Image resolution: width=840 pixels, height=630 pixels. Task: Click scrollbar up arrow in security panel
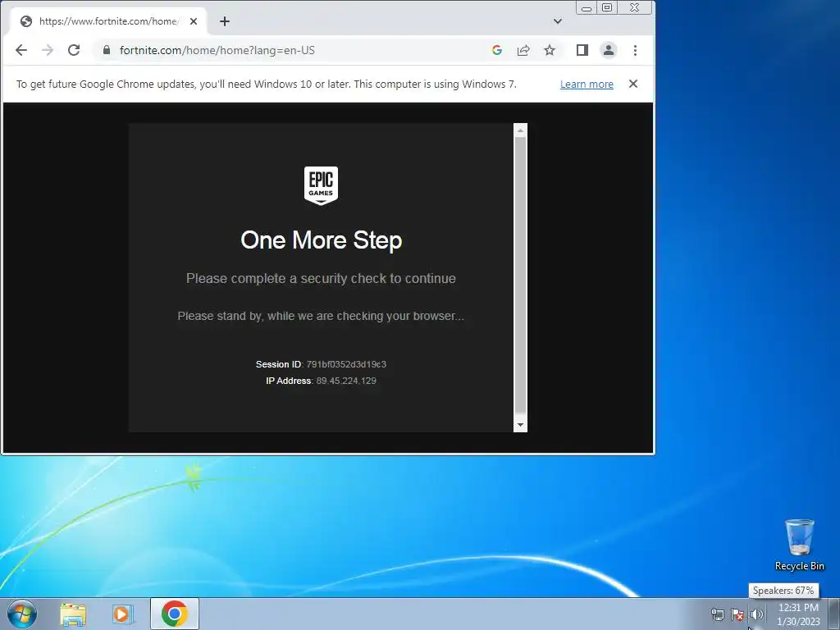tap(520, 130)
